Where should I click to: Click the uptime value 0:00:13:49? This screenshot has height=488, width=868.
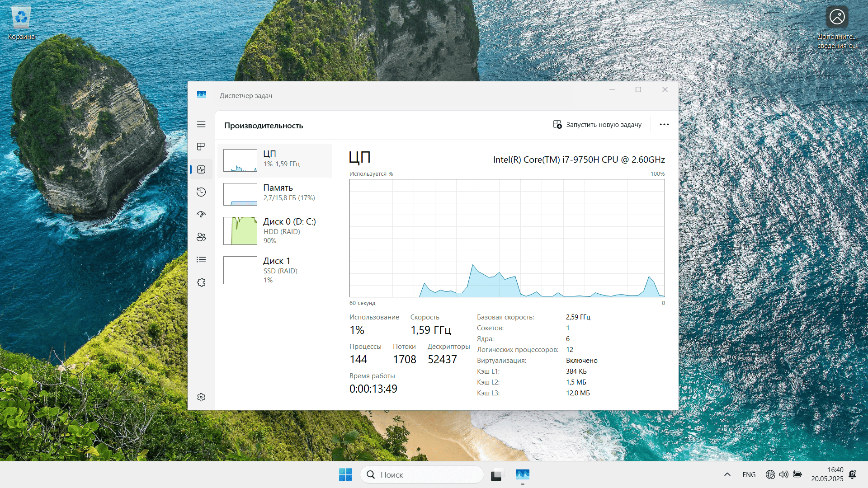coord(373,389)
